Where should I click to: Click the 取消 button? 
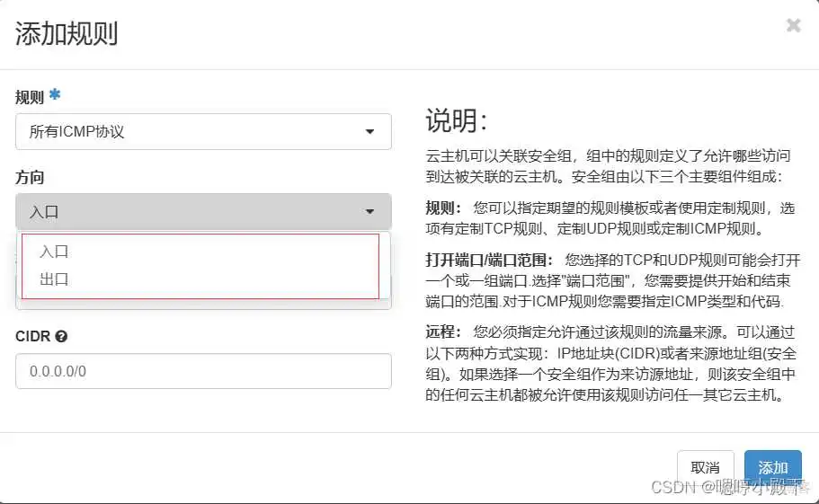(x=705, y=467)
